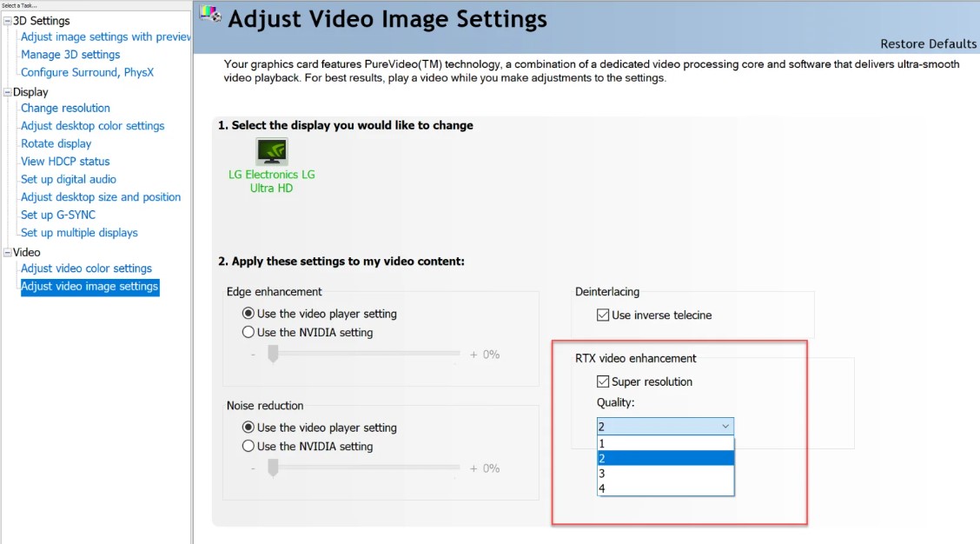Select quality level 3 in dropdown list
Screen dimensions: 980x544
click(x=665, y=474)
